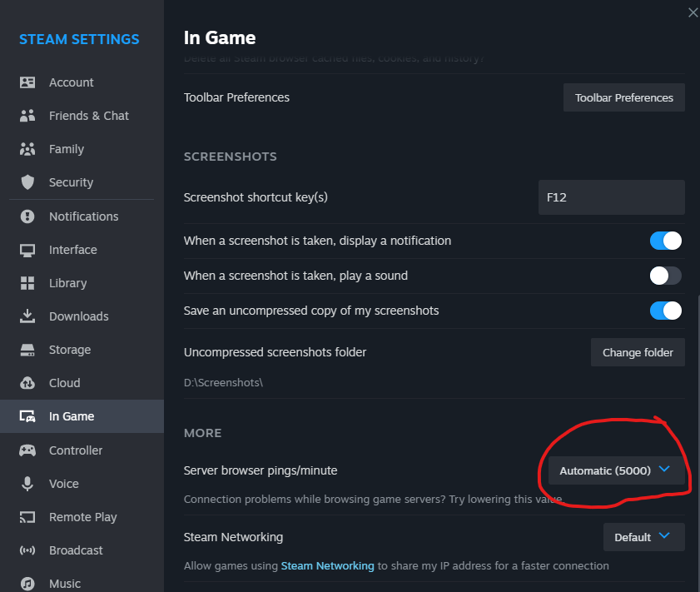Screen dimensions: 700x592
Task: Click the SCREENSHOTS section heading
Action: coord(231,157)
